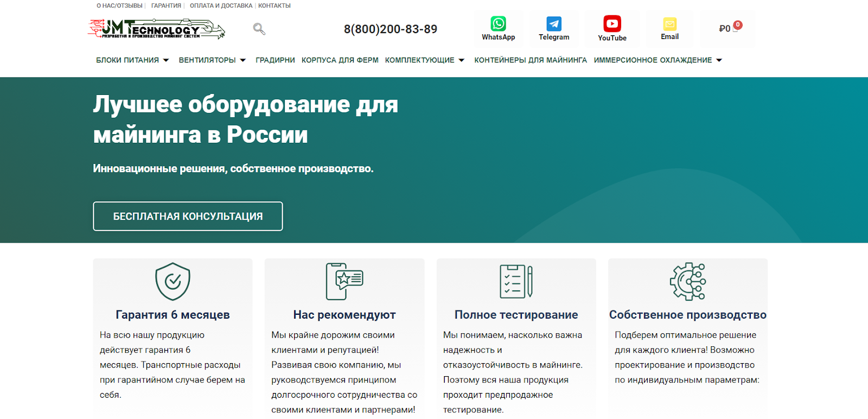Click subtitle Инновационные решения, собственное производство
Screen dimensions: 868x419
tap(233, 169)
